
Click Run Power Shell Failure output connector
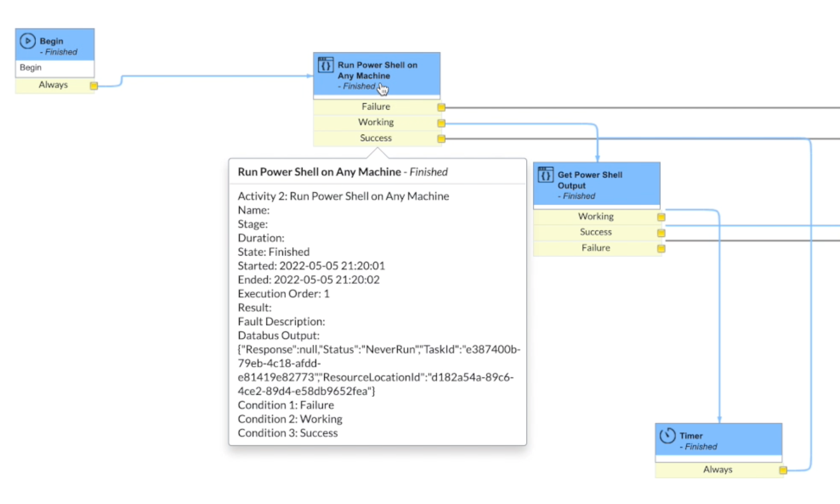441,107
